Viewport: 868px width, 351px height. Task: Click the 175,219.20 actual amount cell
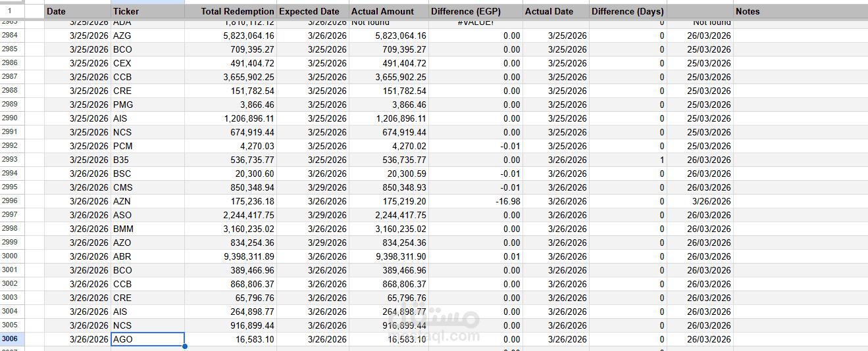coord(389,201)
